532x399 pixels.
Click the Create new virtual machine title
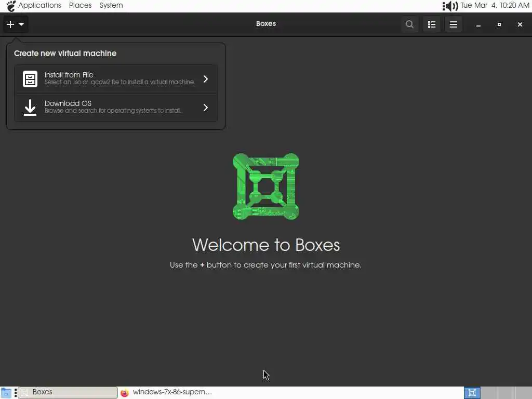tap(65, 54)
